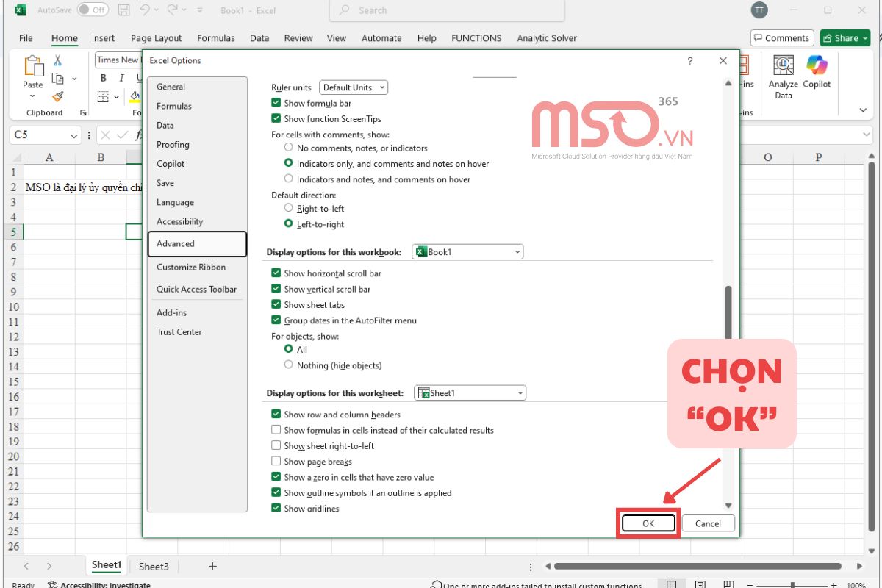The image size is (882, 588).
Task: Enable Show page breaks checkbox
Action: (276, 462)
